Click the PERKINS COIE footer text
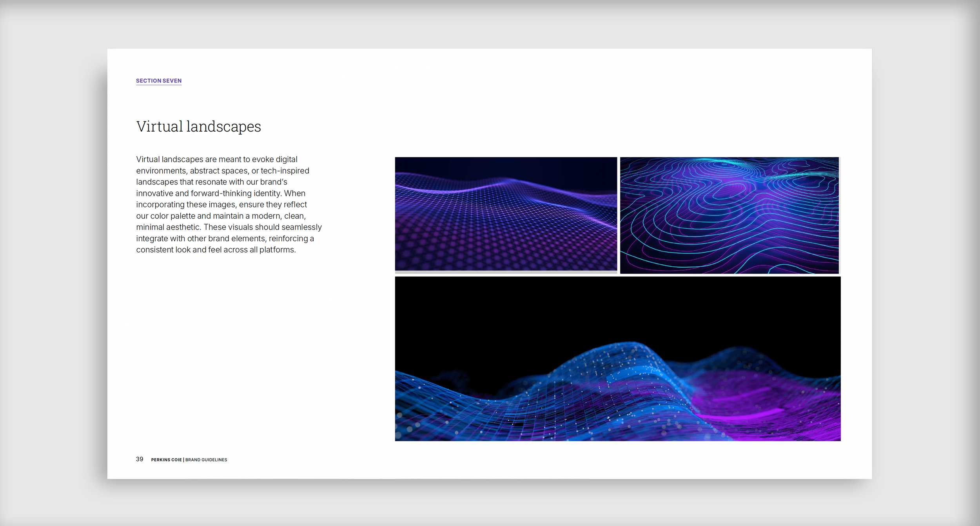Viewport: 980px width, 526px height. [x=166, y=460]
